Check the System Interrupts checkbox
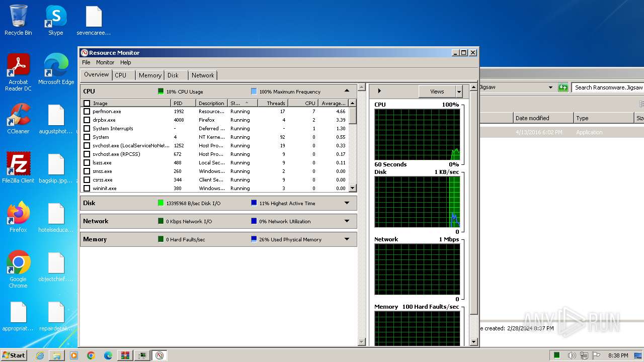The width and height of the screenshot is (644, 362). pos(87,129)
